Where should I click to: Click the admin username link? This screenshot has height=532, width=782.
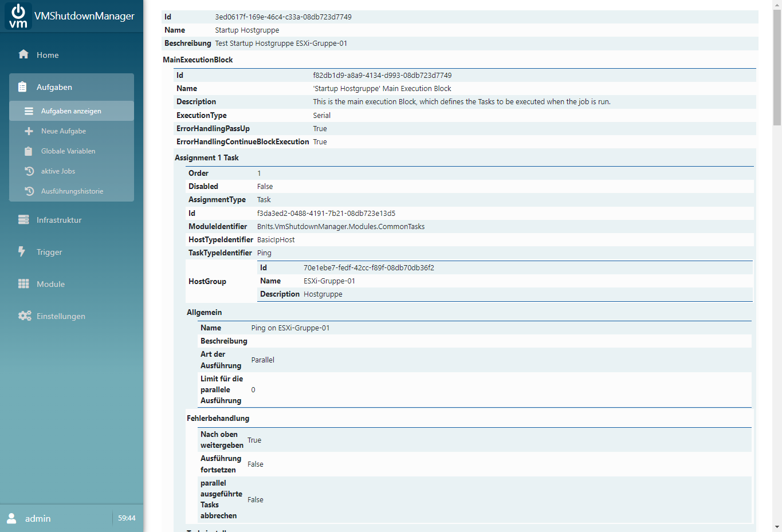pyautogui.click(x=38, y=518)
